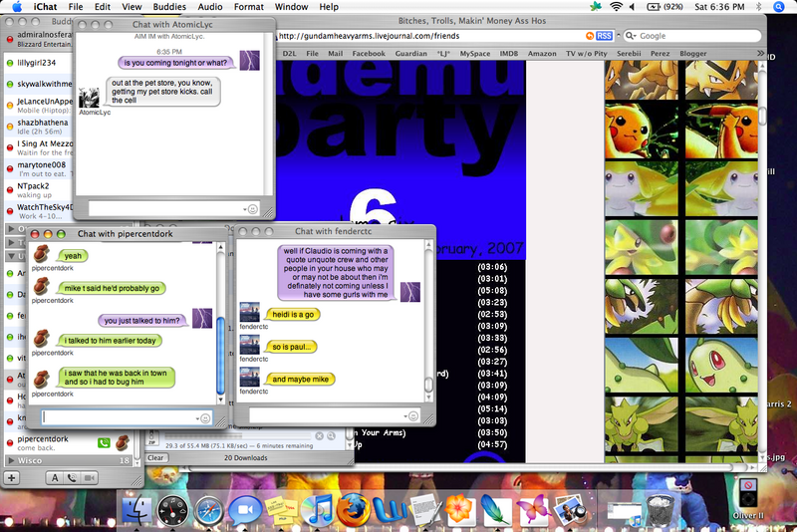This screenshot has height=532, width=797.
Task: Open Preview from the Dock
Action: tap(570, 510)
